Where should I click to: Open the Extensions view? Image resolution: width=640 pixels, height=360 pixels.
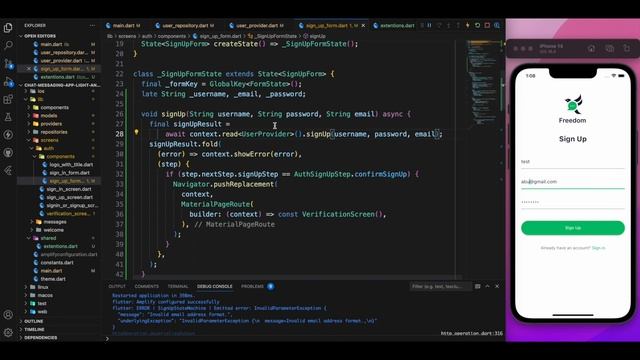point(8,99)
